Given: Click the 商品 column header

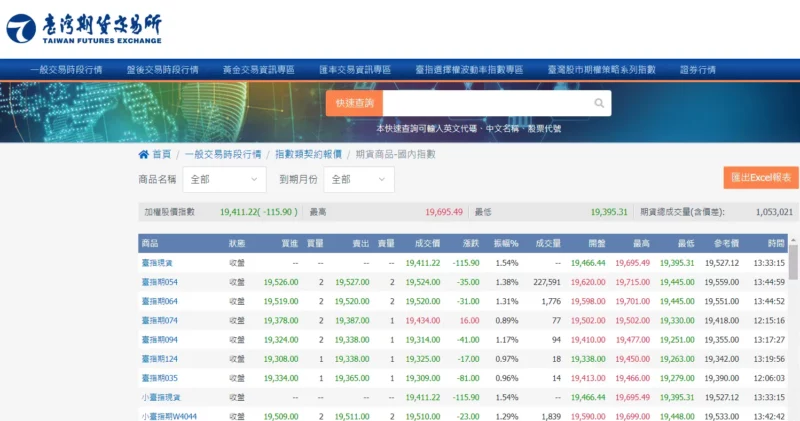Looking at the screenshot, I should pos(149,243).
